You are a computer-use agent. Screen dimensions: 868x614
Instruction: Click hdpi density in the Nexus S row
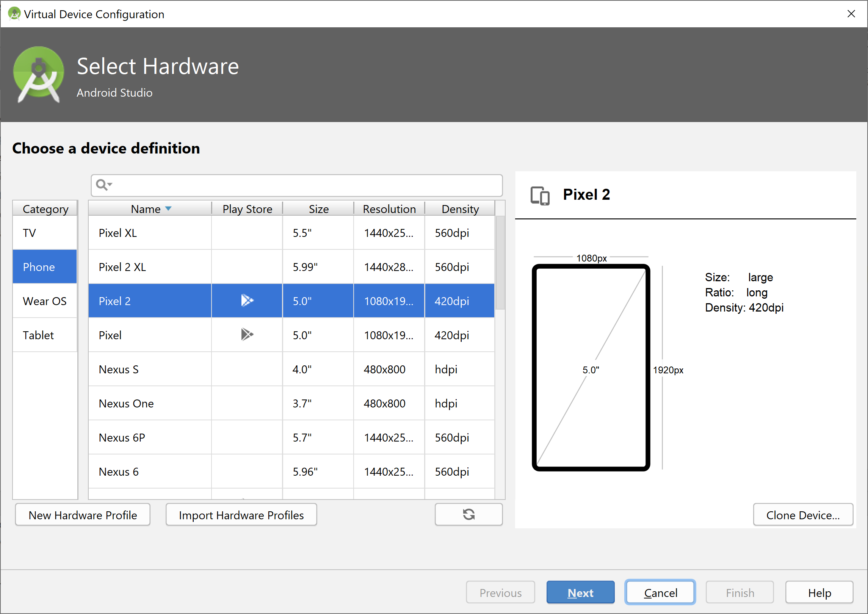click(x=459, y=369)
